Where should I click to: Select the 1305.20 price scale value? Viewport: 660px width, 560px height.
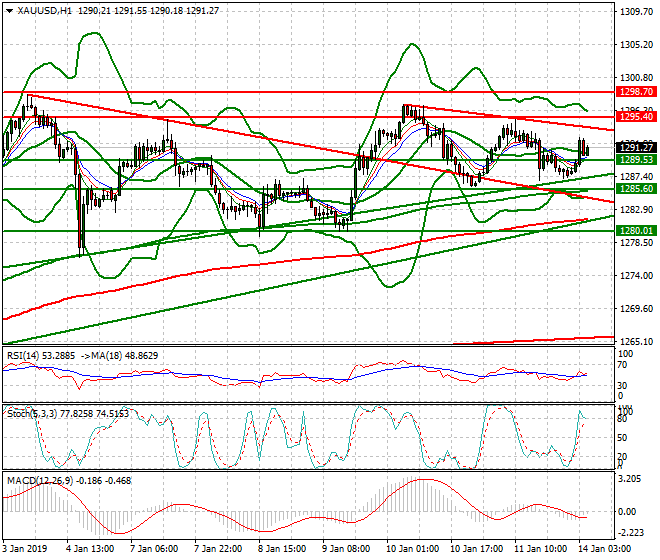[637, 45]
